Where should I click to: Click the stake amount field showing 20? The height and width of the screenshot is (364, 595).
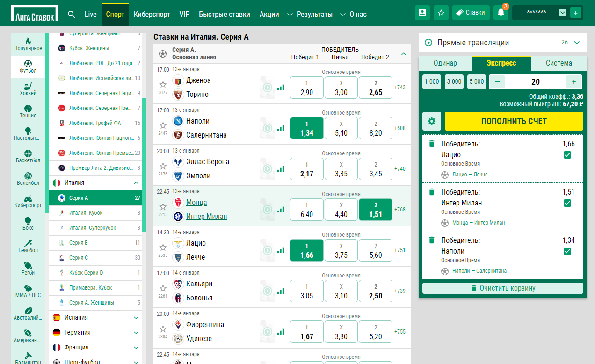click(x=536, y=82)
